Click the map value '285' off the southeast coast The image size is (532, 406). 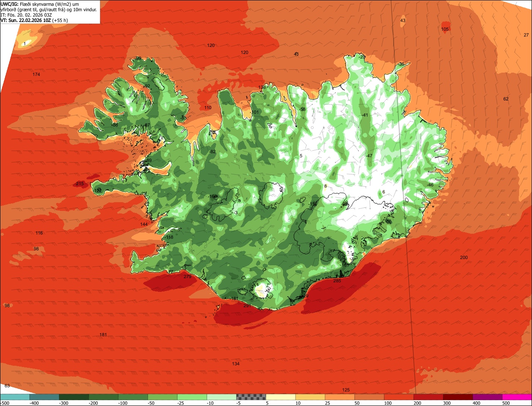pyautogui.click(x=337, y=281)
